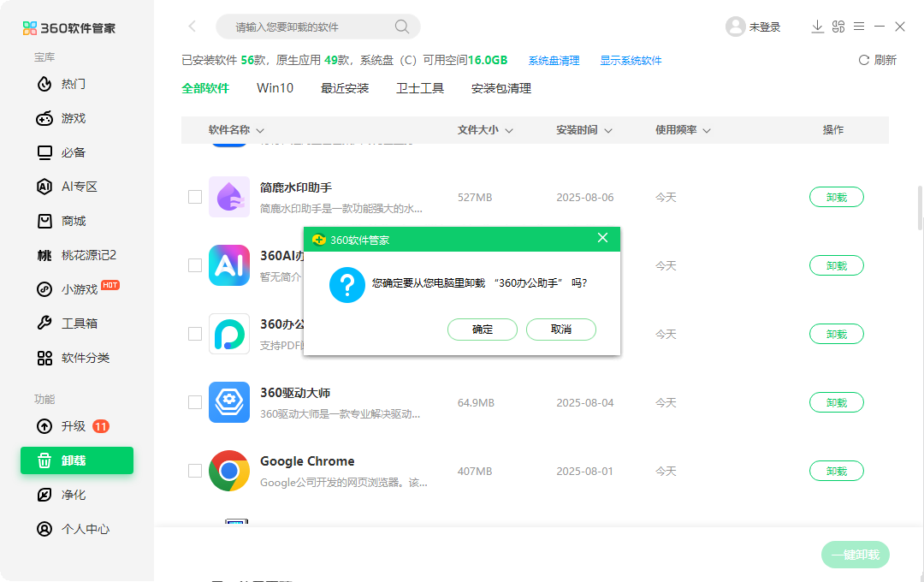Switch to the 最近安装 tab
Screen dimensions: 924x582
[x=345, y=87]
